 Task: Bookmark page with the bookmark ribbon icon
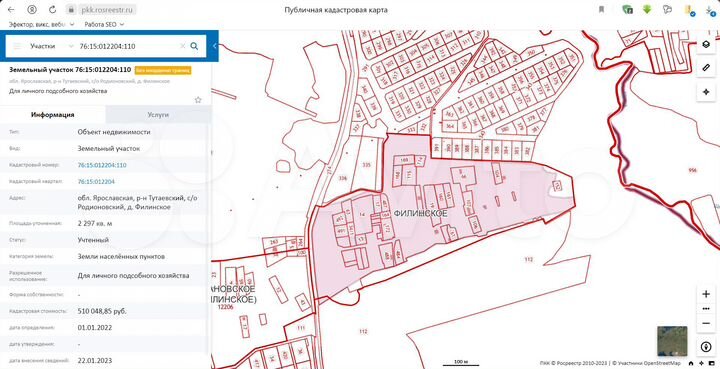pos(601,10)
